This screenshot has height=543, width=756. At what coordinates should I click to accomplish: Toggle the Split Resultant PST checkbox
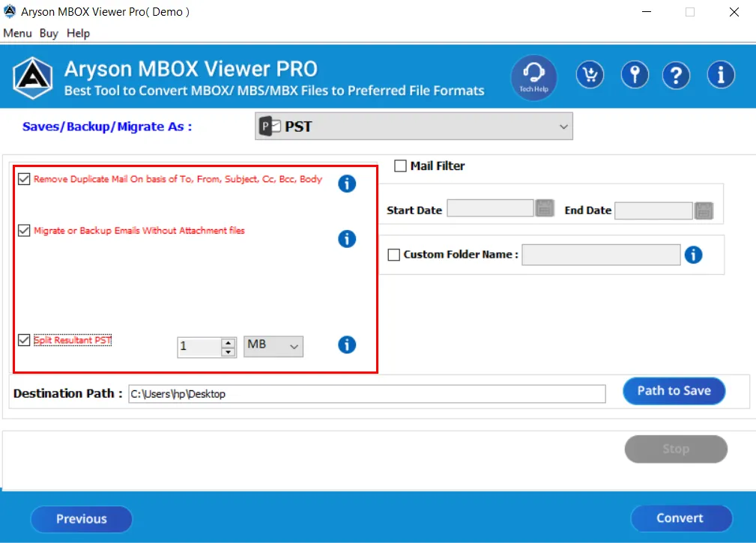[x=24, y=340]
